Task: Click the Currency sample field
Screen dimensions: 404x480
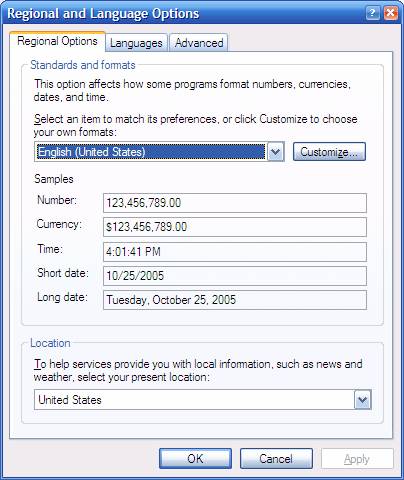Action: point(235,227)
